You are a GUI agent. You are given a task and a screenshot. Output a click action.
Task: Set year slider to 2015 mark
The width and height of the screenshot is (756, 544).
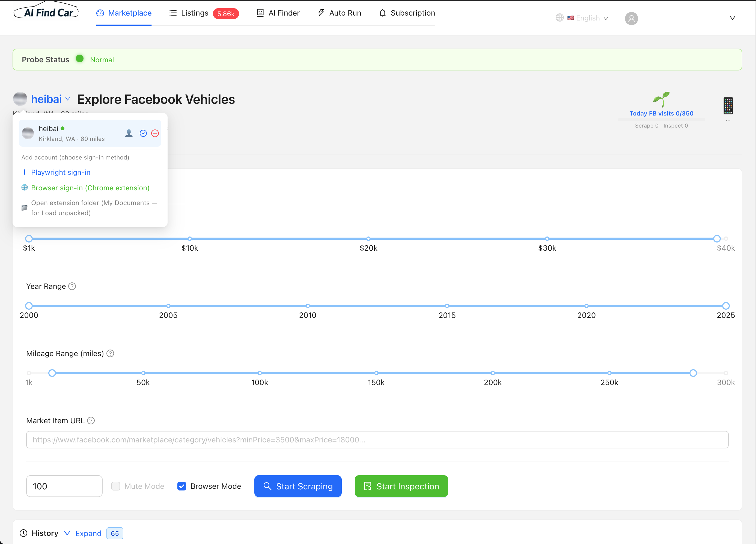pyautogui.click(x=447, y=306)
